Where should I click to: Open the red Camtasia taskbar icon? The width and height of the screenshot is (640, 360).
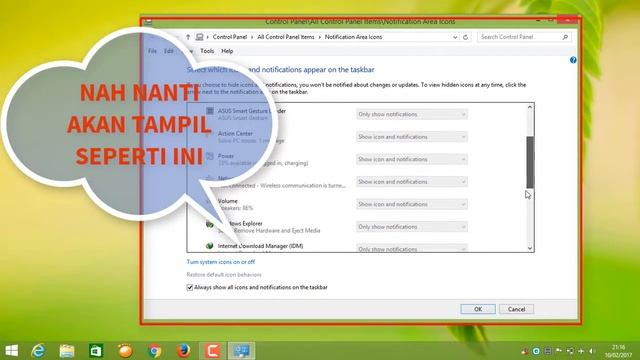coord(212,351)
